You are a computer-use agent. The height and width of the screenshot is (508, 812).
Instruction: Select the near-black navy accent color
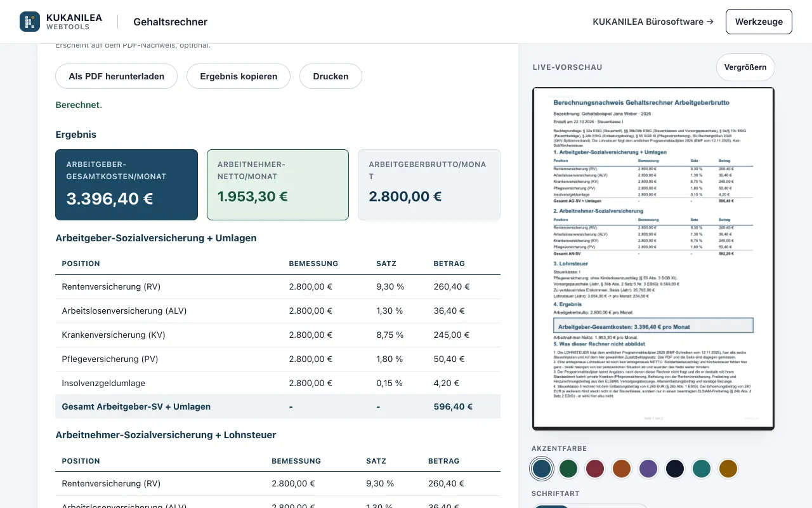point(675,469)
